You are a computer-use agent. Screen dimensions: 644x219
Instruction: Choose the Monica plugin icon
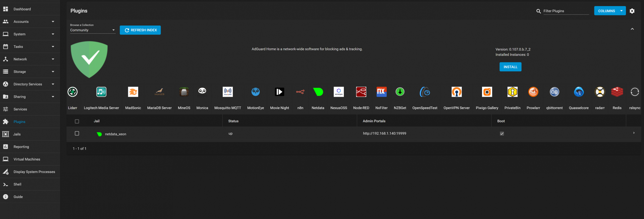[x=202, y=91]
